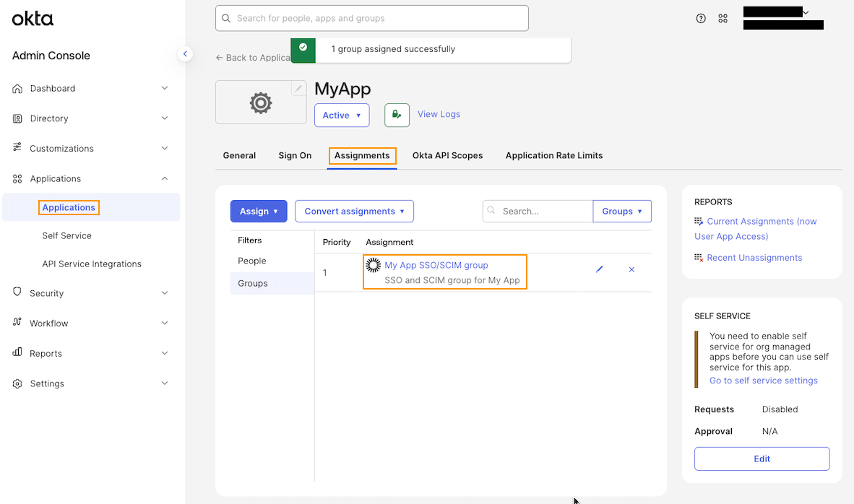Click the '1 group assigned successfully' message

tap(393, 49)
